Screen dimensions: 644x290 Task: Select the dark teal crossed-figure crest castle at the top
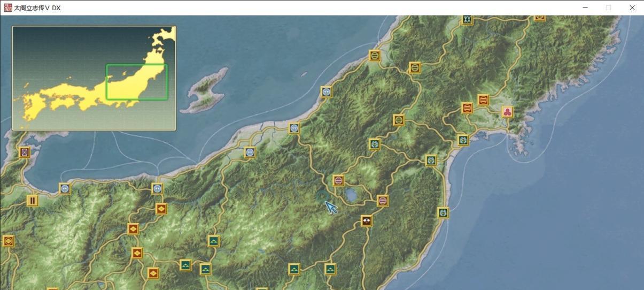click(467, 19)
